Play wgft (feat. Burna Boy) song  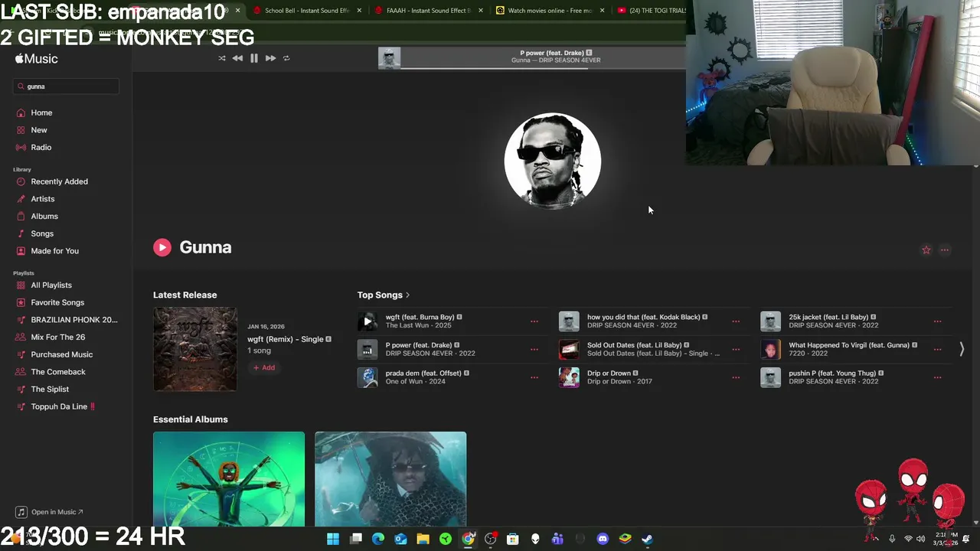(x=367, y=321)
